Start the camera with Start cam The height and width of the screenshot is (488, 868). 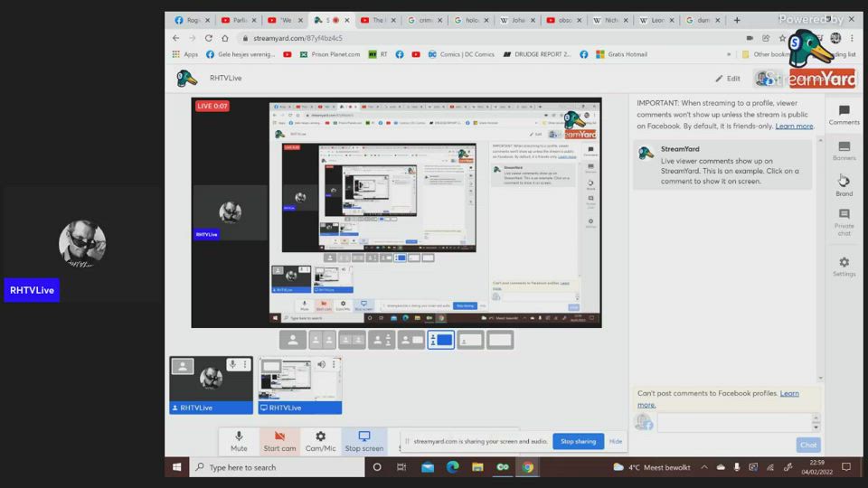tap(279, 441)
